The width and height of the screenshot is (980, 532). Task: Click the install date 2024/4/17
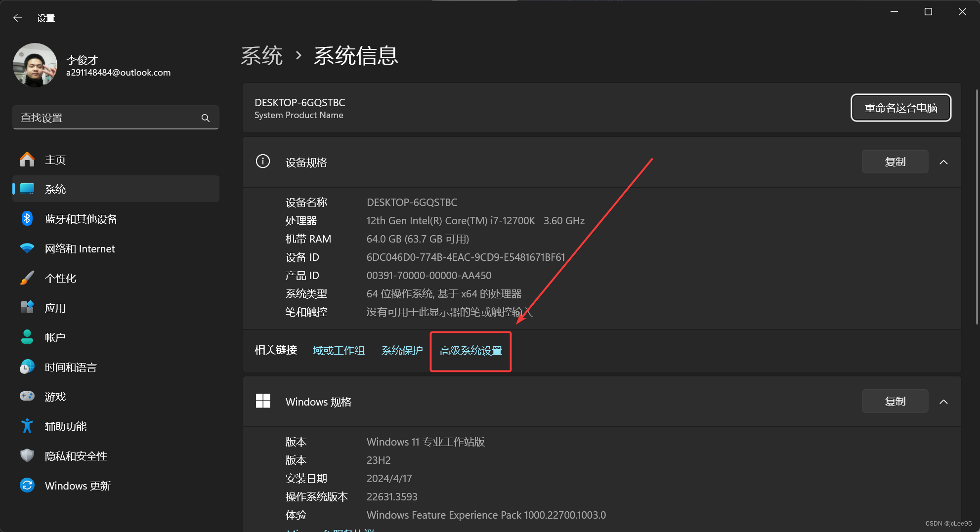pos(389,478)
